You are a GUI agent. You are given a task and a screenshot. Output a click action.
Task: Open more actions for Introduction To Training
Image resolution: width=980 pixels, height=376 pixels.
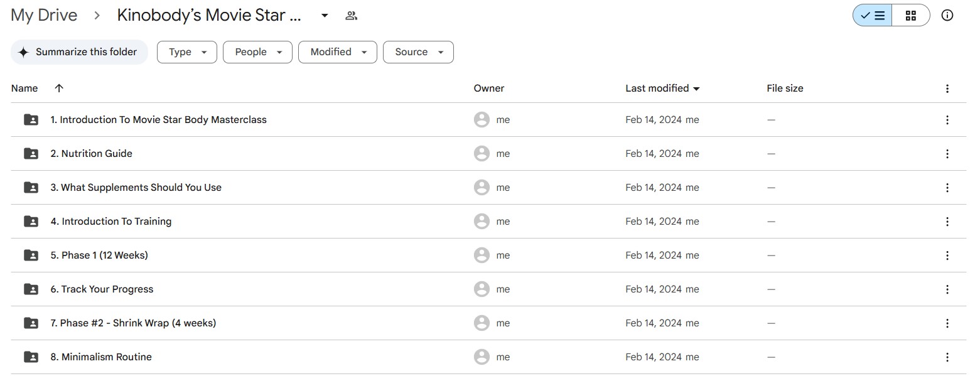[947, 222]
